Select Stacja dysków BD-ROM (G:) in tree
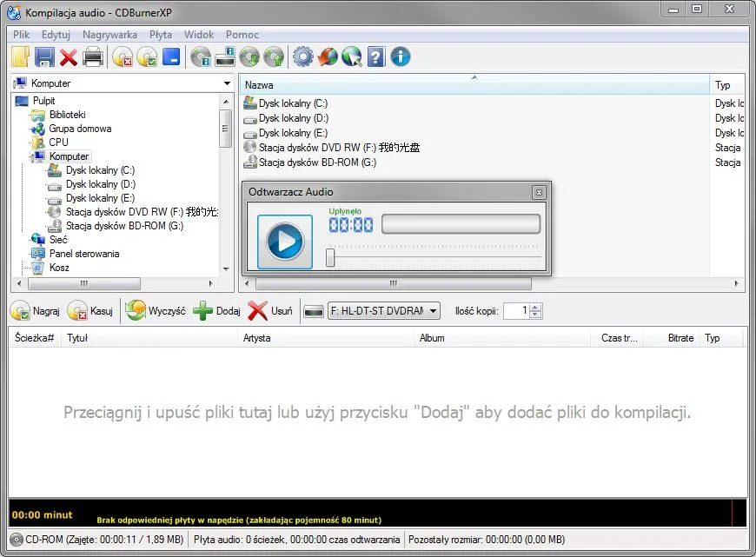Viewport: 756px width, 557px height. pyautogui.click(x=124, y=226)
